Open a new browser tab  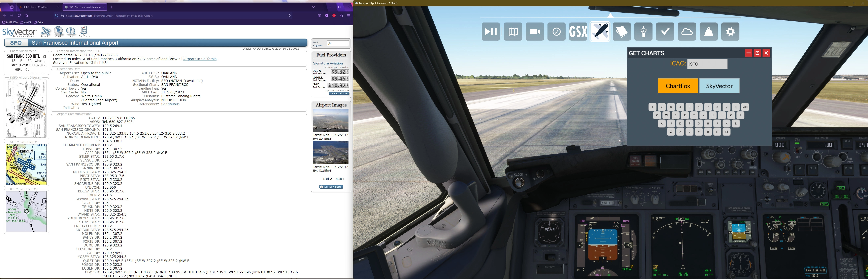pos(111,7)
